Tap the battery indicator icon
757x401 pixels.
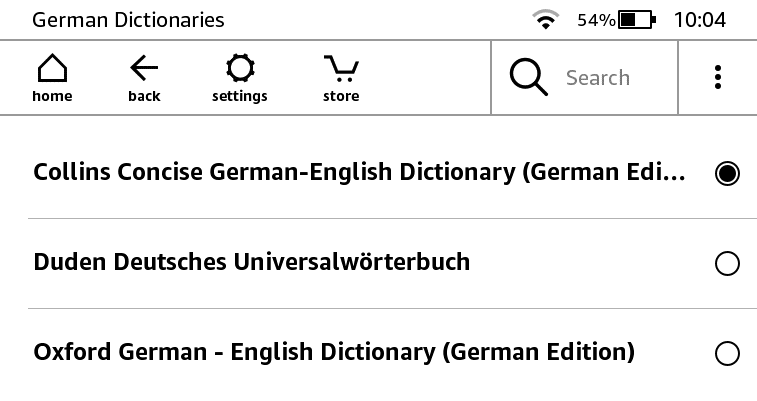click(x=637, y=20)
